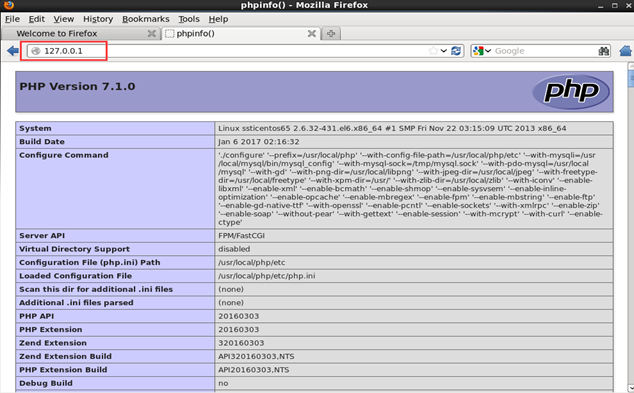Screen dimensions: 634x393
Task: Maximize the Firefox window
Action: [x=615, y=5]
